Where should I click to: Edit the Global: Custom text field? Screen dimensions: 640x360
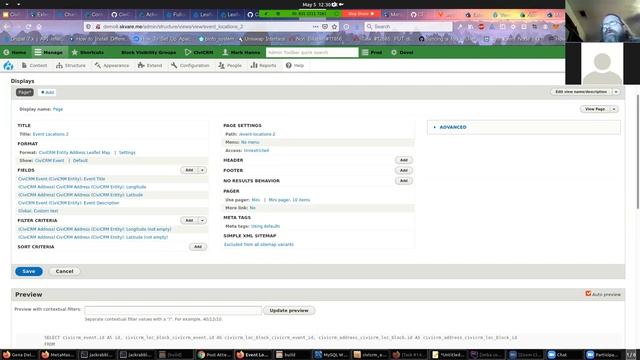(x=38, y=211)
